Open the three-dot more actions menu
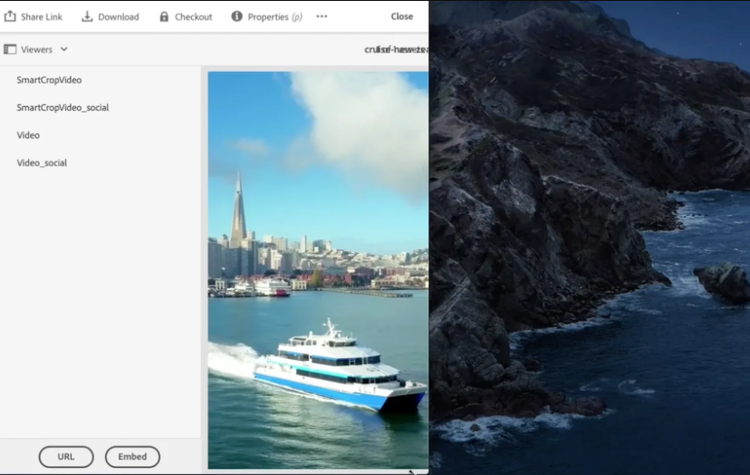This screenshot has height=475, width=750. (321, 16)
